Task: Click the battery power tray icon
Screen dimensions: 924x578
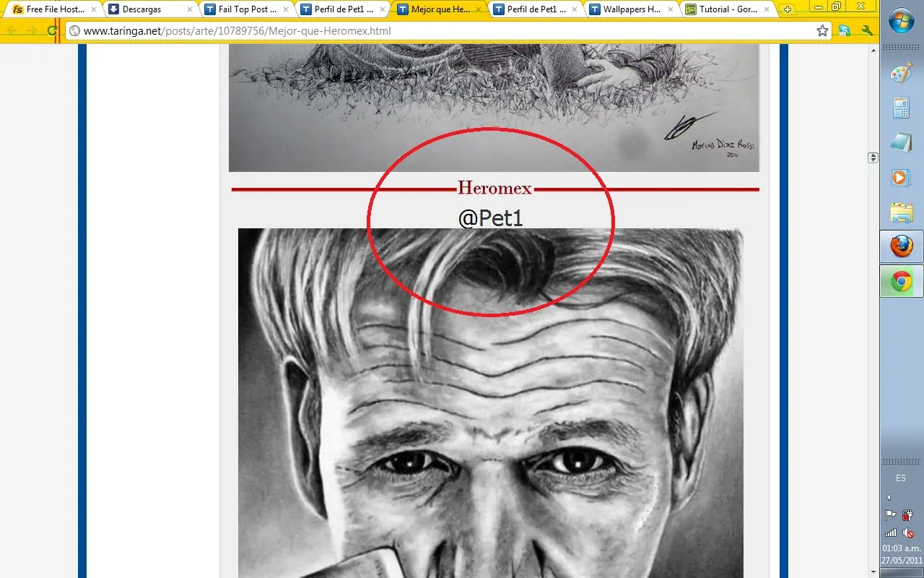Action: 908,515
